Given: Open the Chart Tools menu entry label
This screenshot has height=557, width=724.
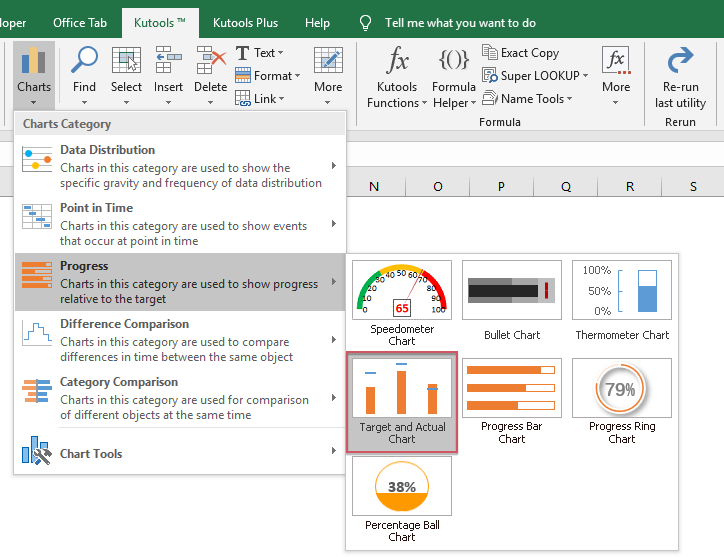Looking at the screenshot, I should pyautogui.click(x=91, y=454).
